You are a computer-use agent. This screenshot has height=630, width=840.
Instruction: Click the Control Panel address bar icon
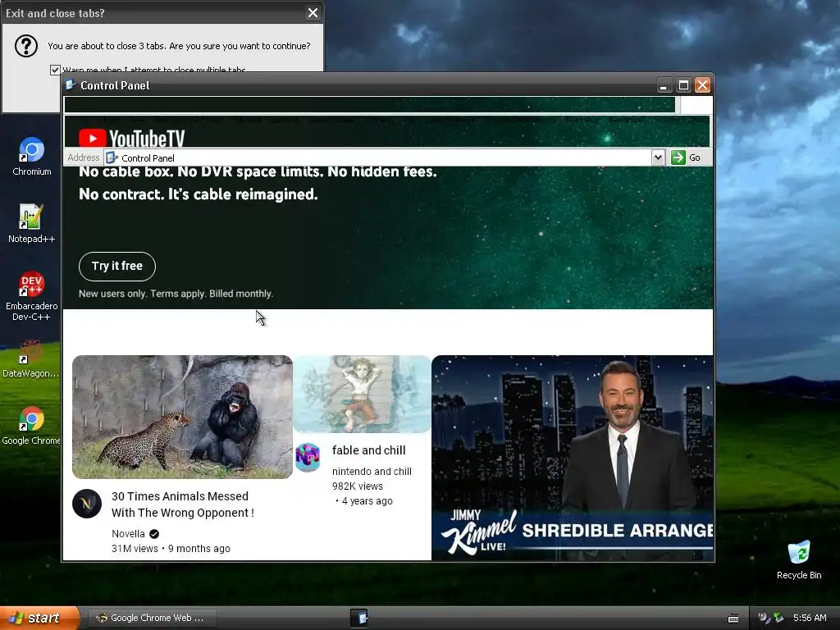point(112,157)
